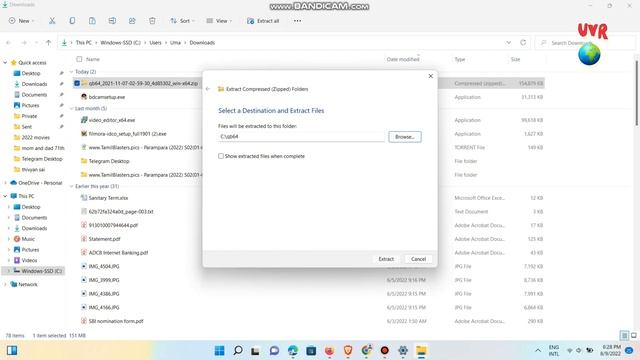Click the Browse... button
This screenshot has height=360, width=640.
pyautogui.click(x=405, y=137)
